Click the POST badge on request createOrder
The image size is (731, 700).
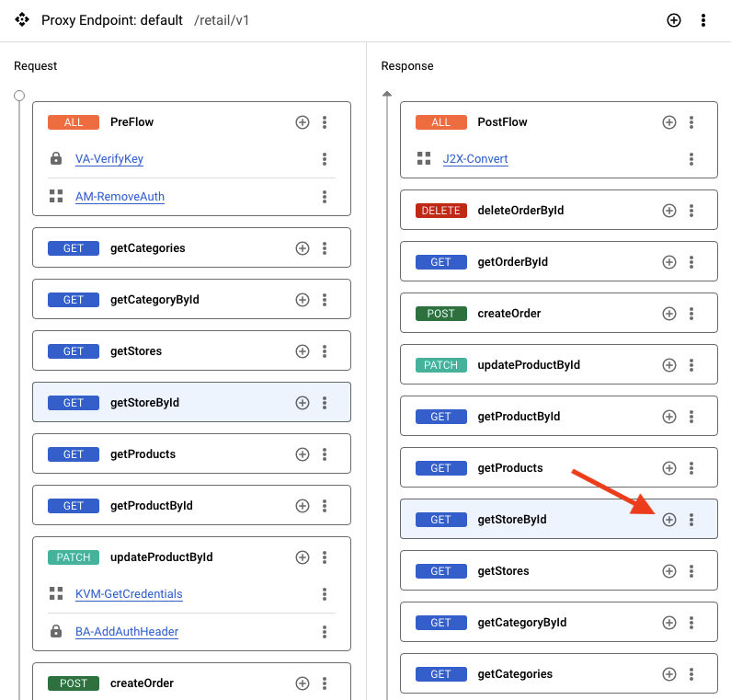[x=74, y=683]
